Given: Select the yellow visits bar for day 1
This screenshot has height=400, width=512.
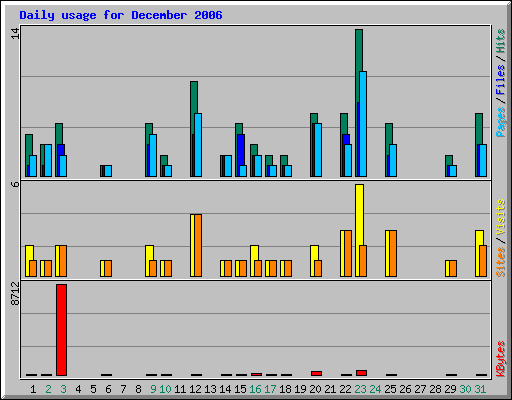Looking at the screenshot, I should click(29, 253).
